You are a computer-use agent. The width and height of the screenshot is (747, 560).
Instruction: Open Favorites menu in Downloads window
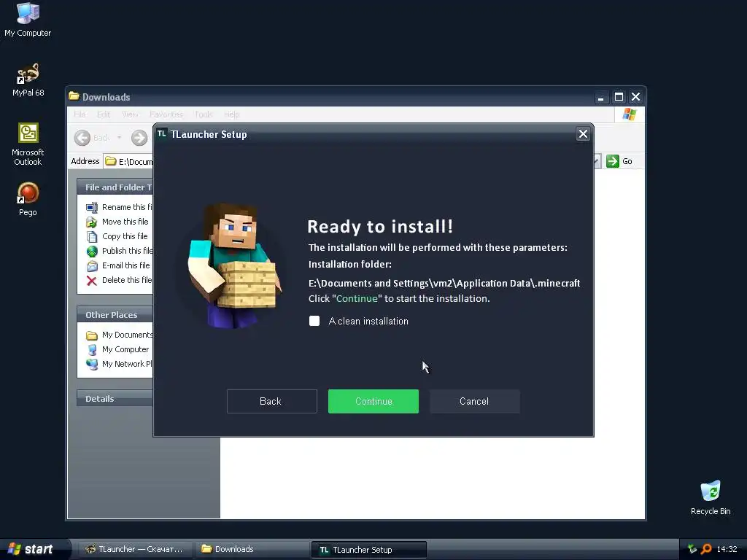click(x=166, y=114)
